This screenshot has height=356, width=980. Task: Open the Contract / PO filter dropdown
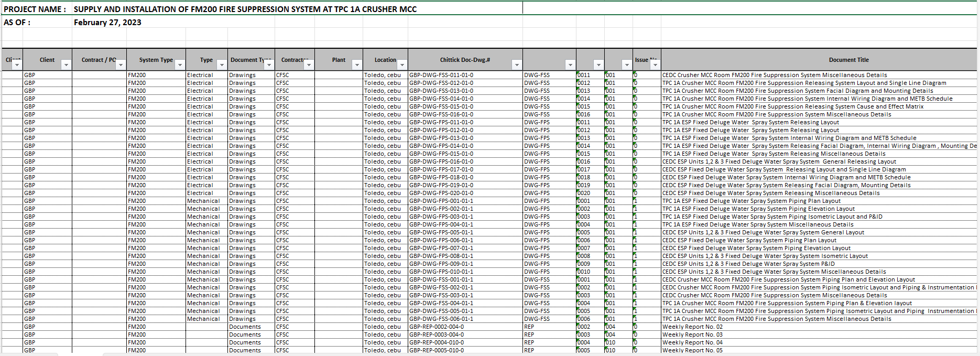(x=121, y=64)
